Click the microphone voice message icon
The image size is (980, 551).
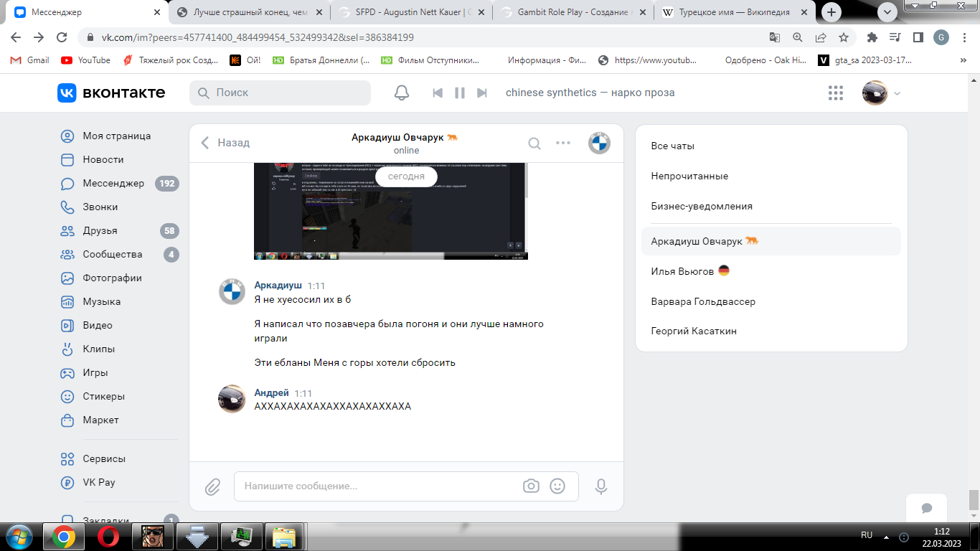pyautogui.click(x=601, y=486)
